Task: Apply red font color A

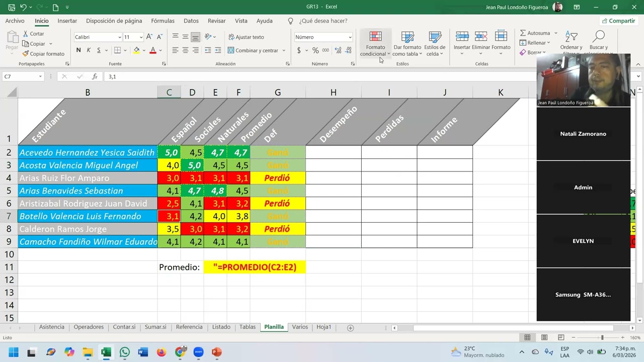Action: click(153, 50)
